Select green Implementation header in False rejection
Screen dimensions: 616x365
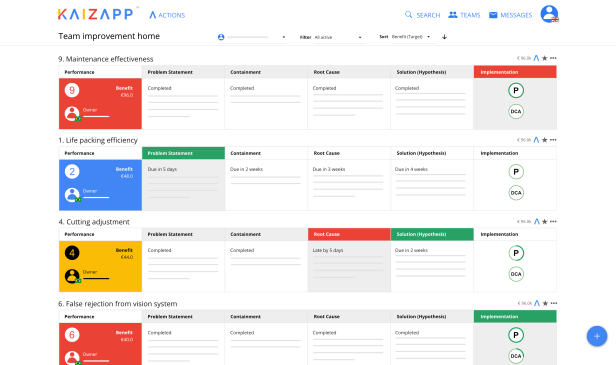515,316
